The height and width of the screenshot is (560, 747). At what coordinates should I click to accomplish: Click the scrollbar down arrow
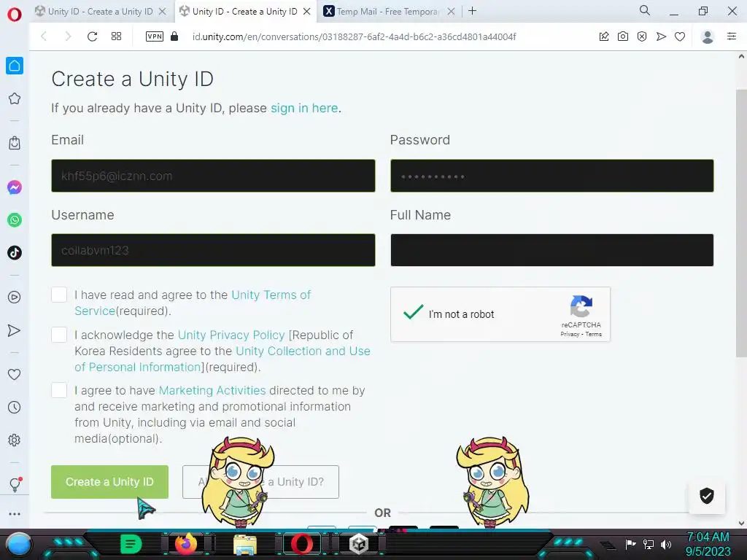[x=741, y=523]
